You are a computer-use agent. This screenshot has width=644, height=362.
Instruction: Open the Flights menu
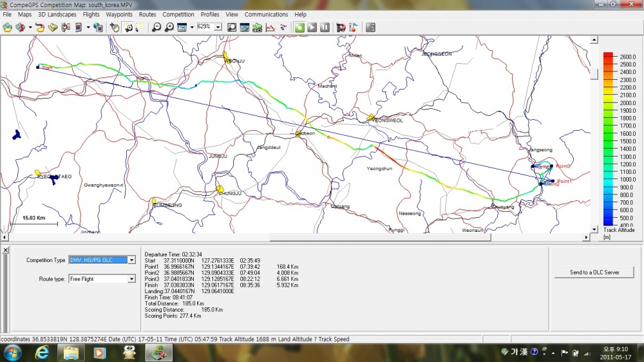pyautogui.click(x=91, y=14)
